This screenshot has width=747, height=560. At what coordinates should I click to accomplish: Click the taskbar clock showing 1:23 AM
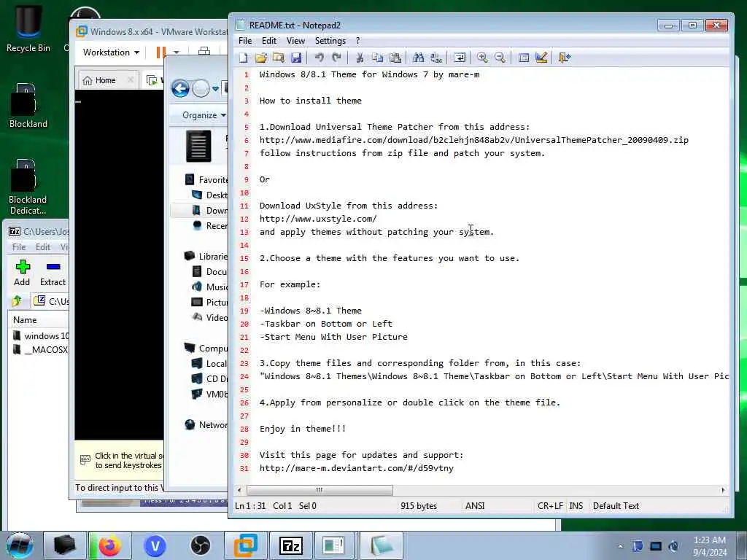point(710,546)
